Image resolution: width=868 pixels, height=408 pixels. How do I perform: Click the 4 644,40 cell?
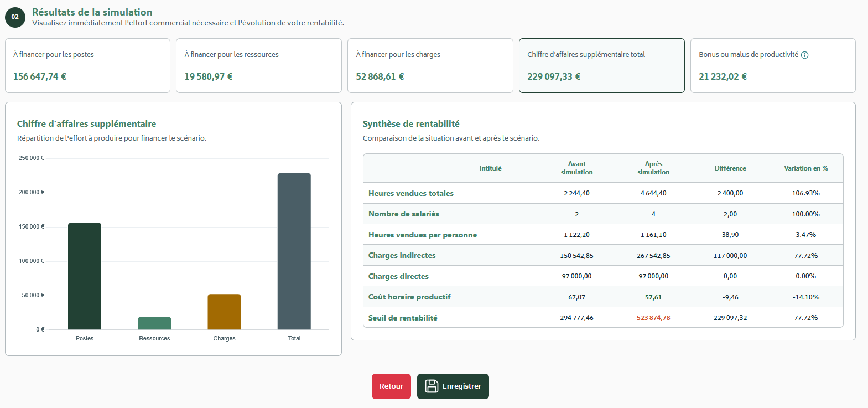(x=653, y=193)
